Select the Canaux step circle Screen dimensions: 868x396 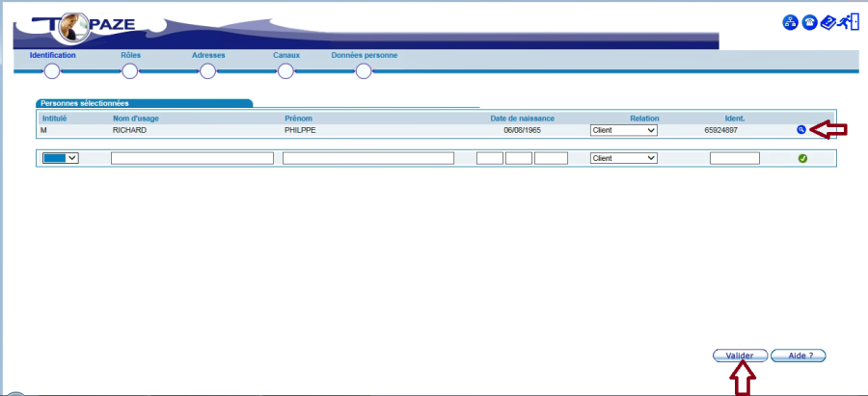point(285,70)
